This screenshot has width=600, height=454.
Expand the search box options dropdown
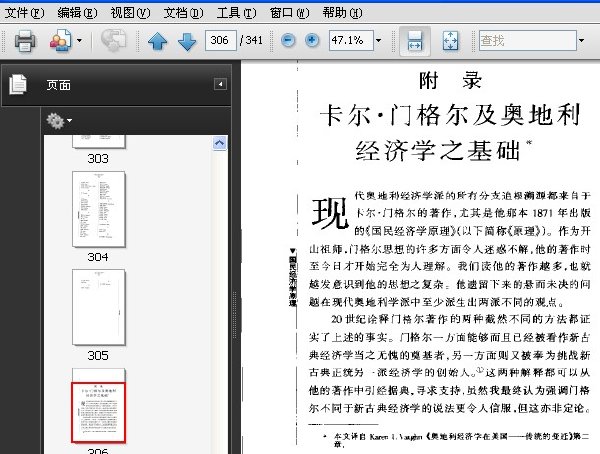[581, 41]
